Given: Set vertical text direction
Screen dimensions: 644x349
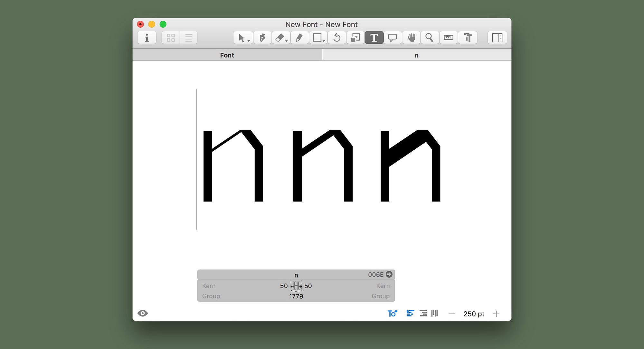Looking at the screenshot, I should pyautogui.click(x=435, y=313).
